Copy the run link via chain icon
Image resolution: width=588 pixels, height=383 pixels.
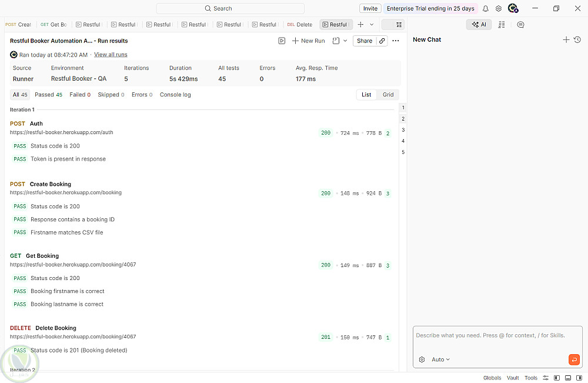(x=382, y=41)
